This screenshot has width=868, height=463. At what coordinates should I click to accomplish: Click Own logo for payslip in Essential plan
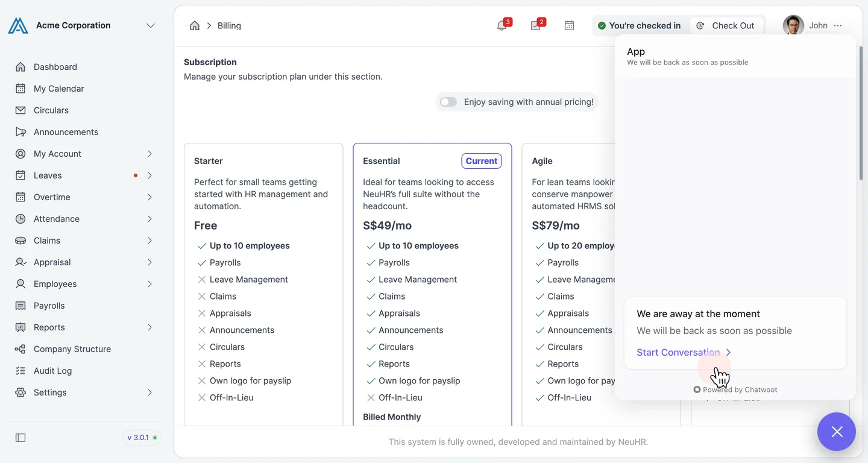pos(419,380)
